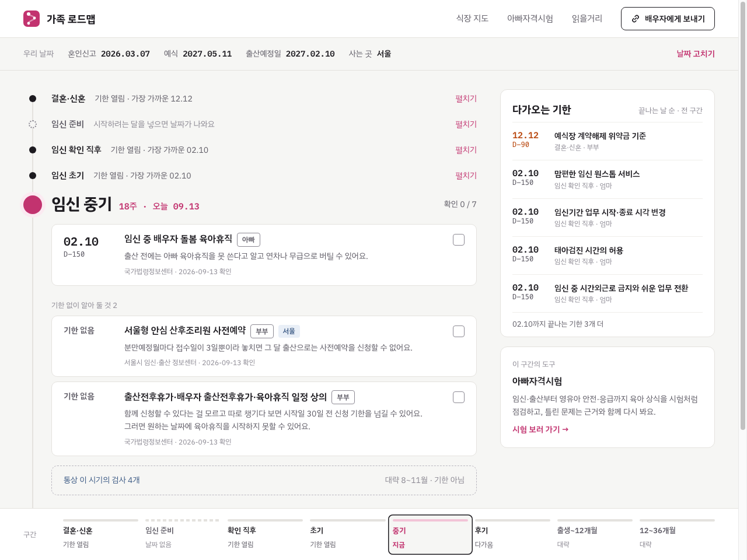
Task: Follow the 시험 보러 가기 link
Action: pyautogui.click(x=540, y=429)
